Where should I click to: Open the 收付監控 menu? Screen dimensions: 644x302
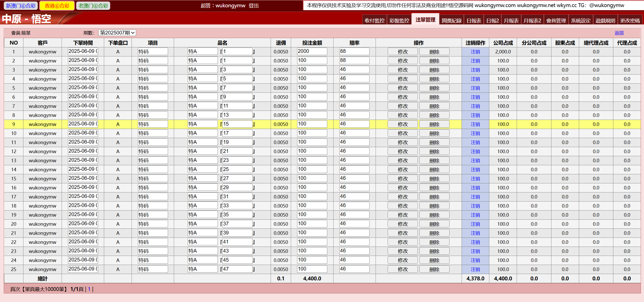[x=375, y=20]
